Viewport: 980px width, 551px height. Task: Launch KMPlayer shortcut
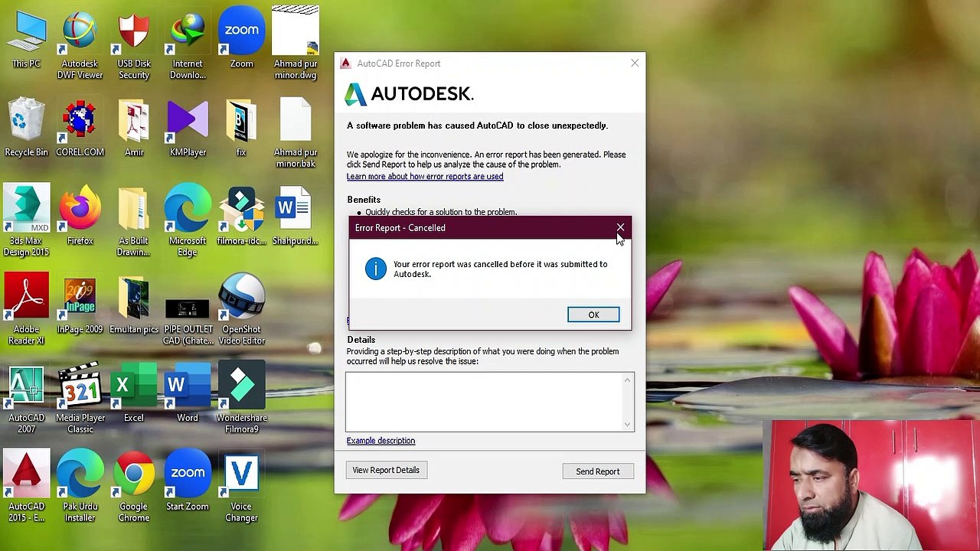[x=188, y=128]
